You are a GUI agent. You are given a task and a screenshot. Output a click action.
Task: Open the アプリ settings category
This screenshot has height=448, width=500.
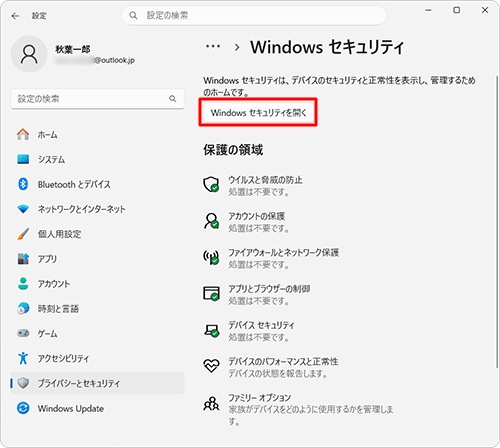pyautogui.click(x=97, y=259)
